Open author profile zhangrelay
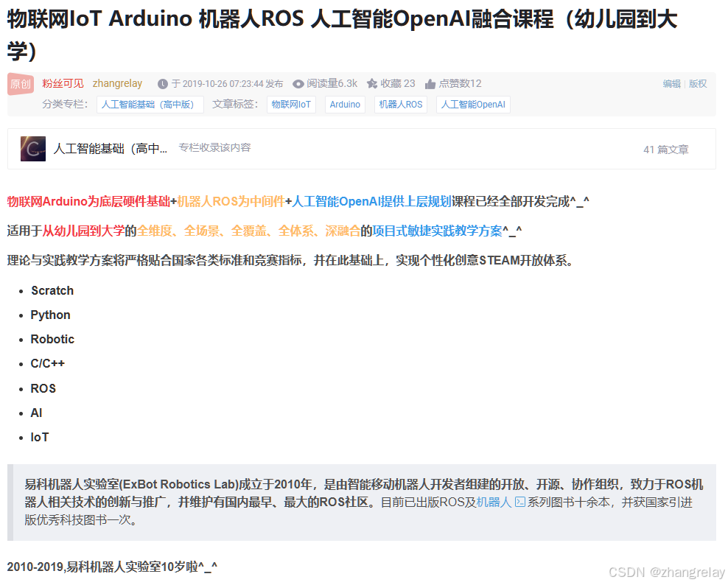Screen dimensions: 728x585 coord(117,83)
